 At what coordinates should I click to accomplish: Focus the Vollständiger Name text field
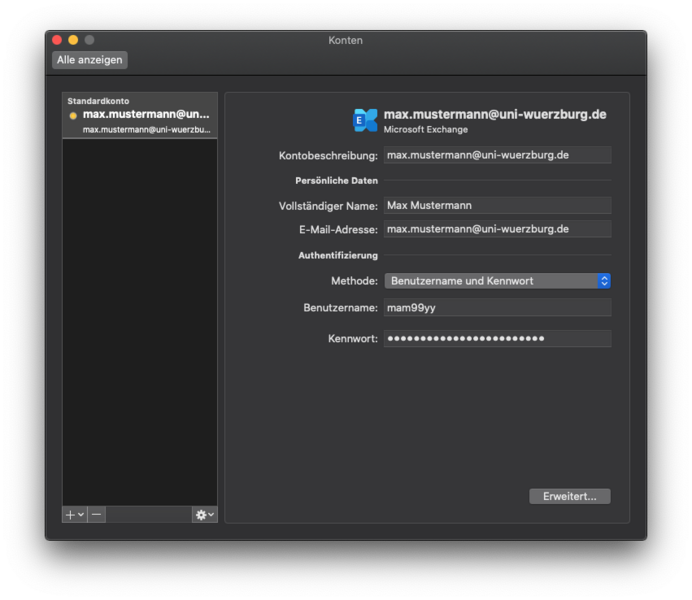pos(497,205)
